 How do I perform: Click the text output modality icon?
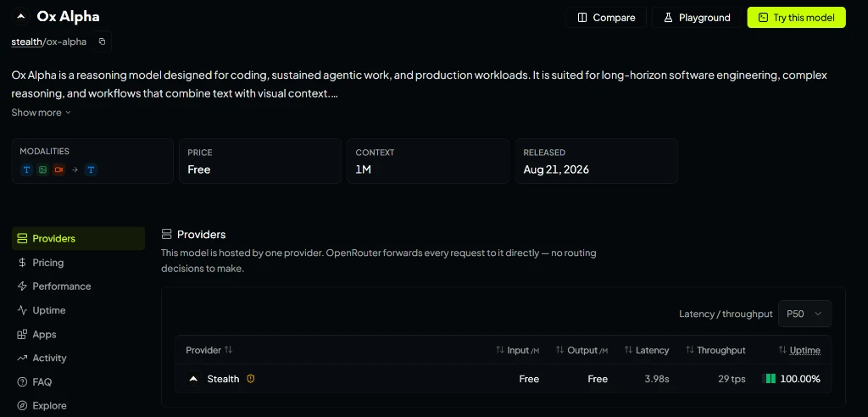pos(91,170)
